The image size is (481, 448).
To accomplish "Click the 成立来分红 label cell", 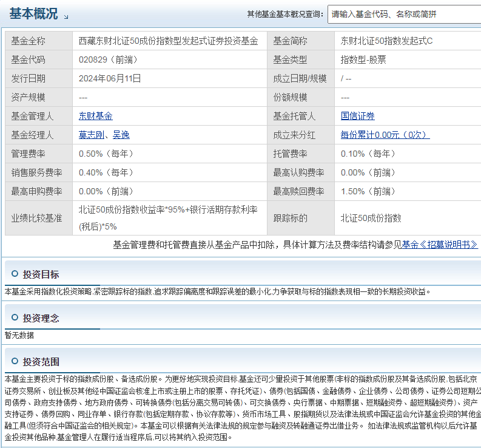I will click(301, 135).
